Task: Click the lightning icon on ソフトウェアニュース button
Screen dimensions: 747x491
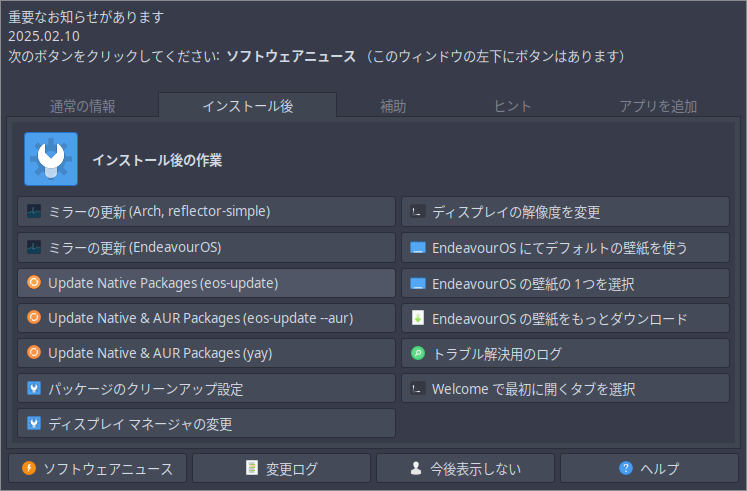Action: pyautogui.click(x=29, y=468)
